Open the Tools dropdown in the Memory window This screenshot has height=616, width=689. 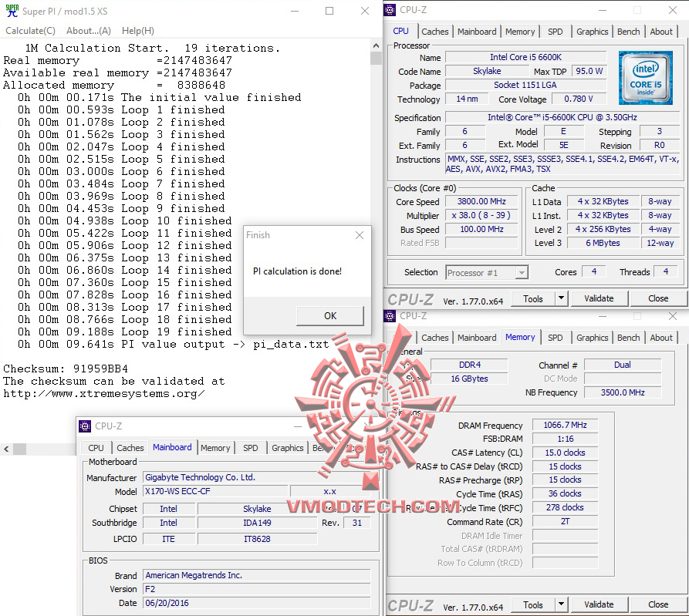point(561,604)
